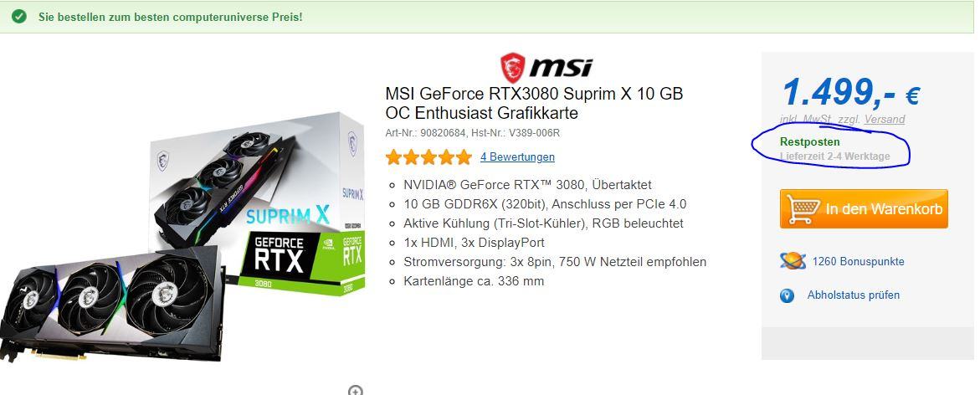The width and height of the screenshot is (980, 395).
Task: Open the 1260 Bonuspunkte link
Action: [858, 262]
